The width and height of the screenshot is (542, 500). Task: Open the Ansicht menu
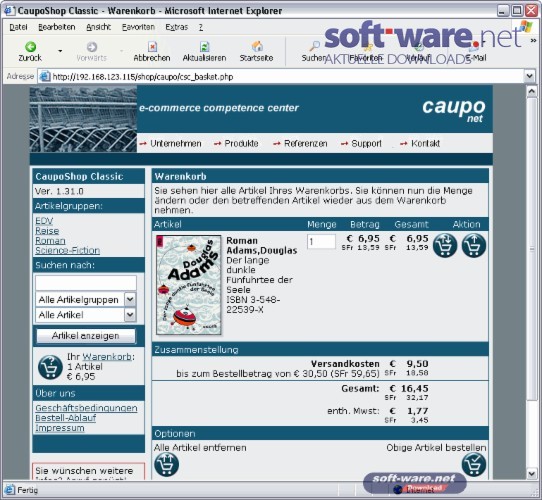pos(99,27)
